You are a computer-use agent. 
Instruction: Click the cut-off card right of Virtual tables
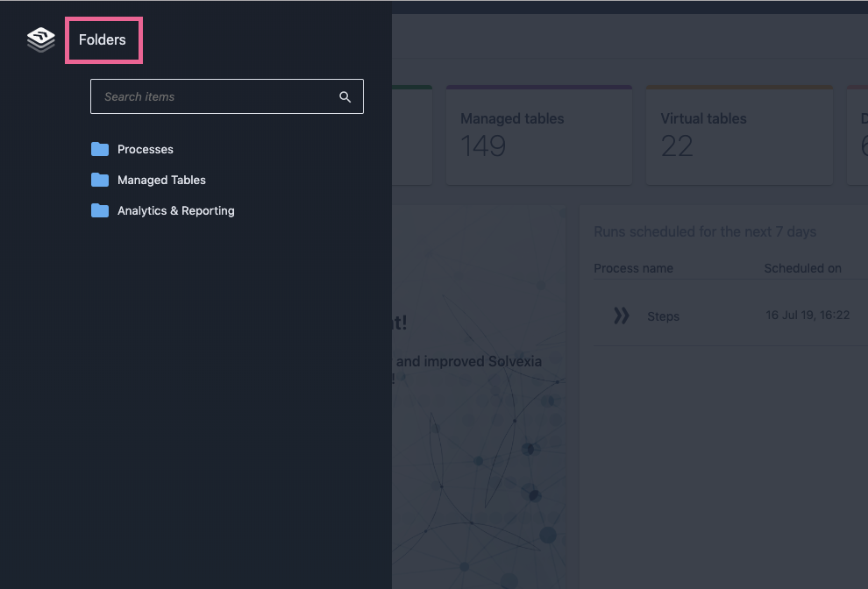click(x=857, y=135)
